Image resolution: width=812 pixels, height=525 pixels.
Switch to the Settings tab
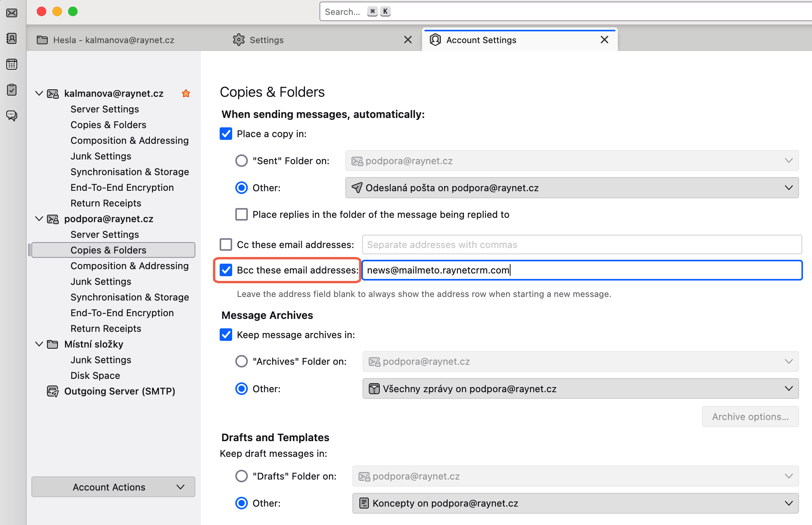[x=267, y=40]
